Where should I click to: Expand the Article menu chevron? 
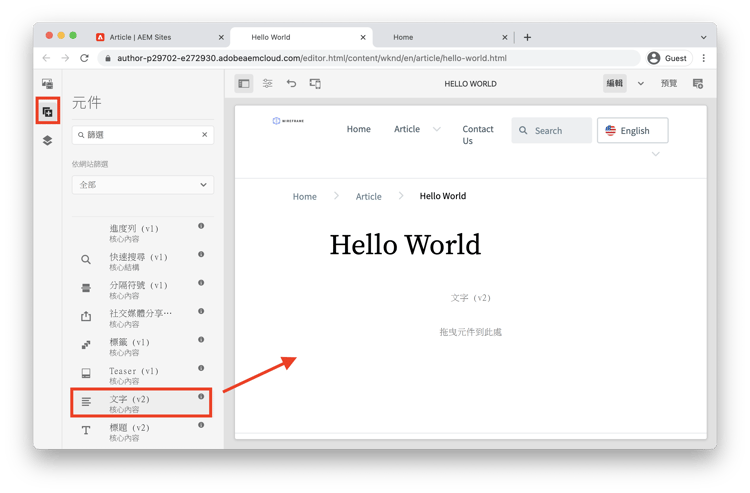click(x=437, y=129)
